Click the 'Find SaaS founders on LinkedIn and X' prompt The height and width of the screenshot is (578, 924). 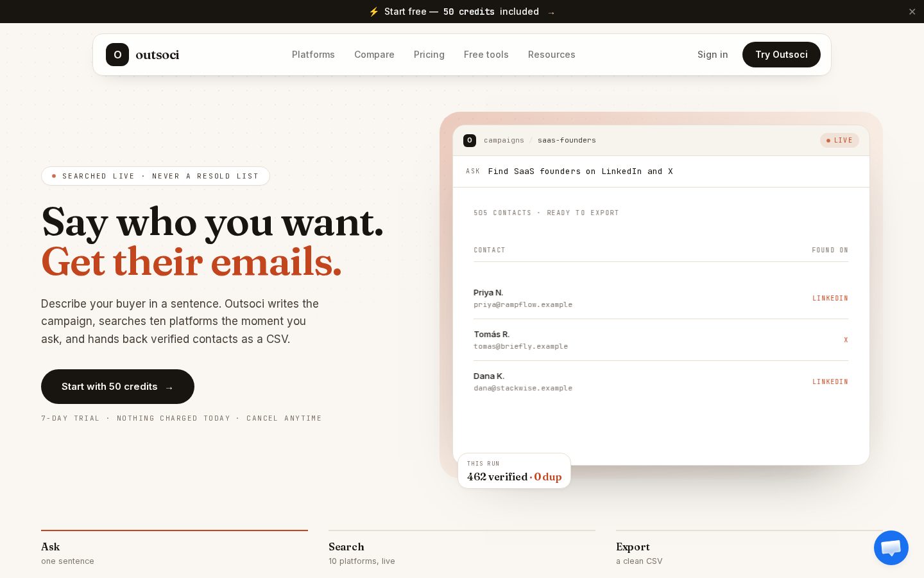(580, 171)
